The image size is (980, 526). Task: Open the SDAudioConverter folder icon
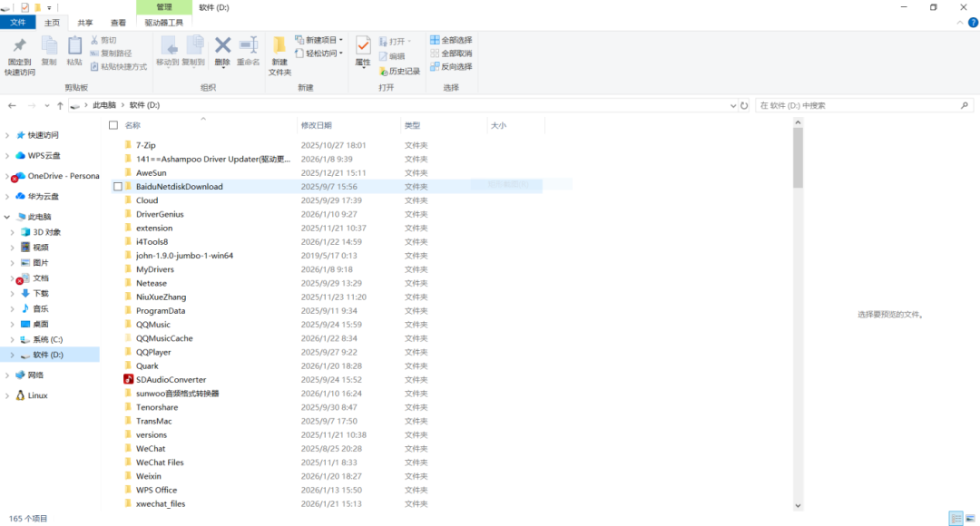(x=128, y=379)
